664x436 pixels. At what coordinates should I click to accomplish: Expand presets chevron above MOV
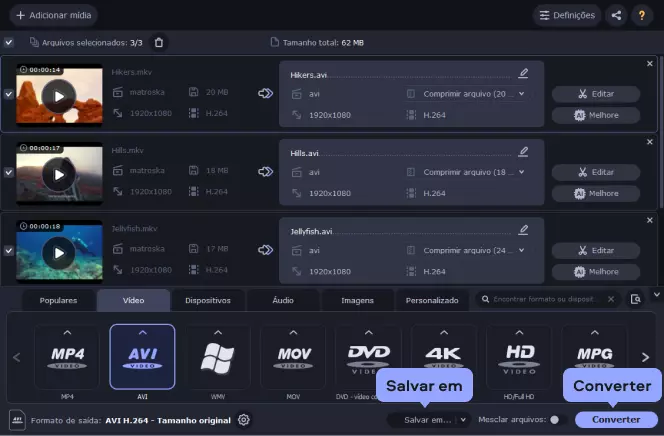click(x=293, y=333)
